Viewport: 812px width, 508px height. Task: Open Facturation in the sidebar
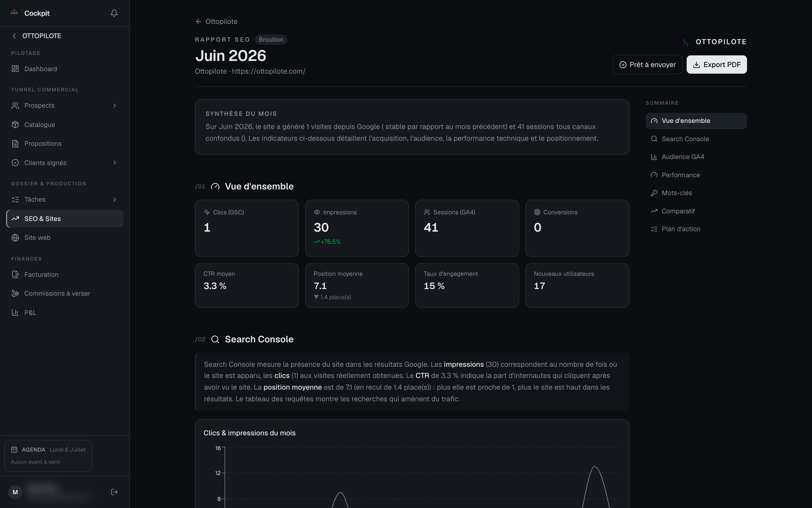tap(65, 275)
